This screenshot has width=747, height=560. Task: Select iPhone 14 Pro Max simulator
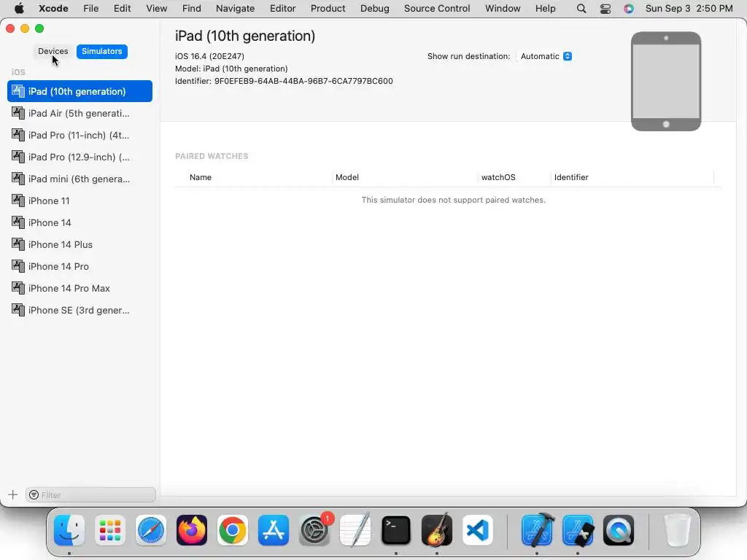tap(80, 288)
